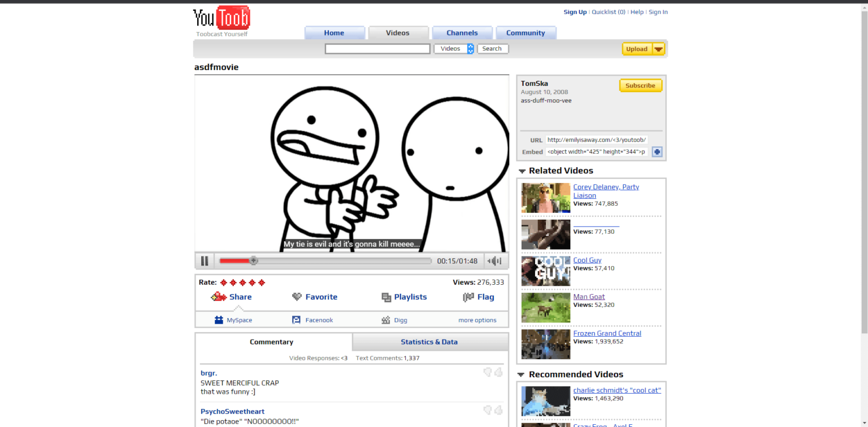Click the YouToob logo

[222, 20]
